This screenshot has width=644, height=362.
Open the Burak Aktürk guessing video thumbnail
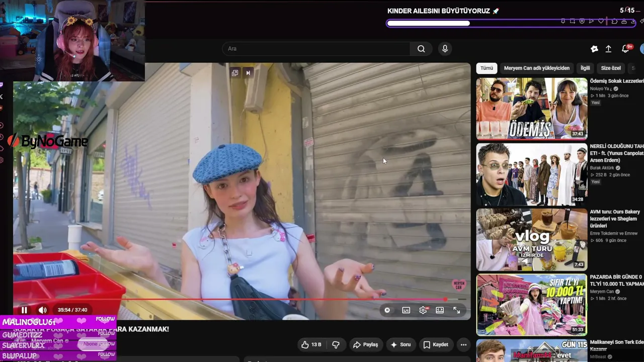point(532,174)
